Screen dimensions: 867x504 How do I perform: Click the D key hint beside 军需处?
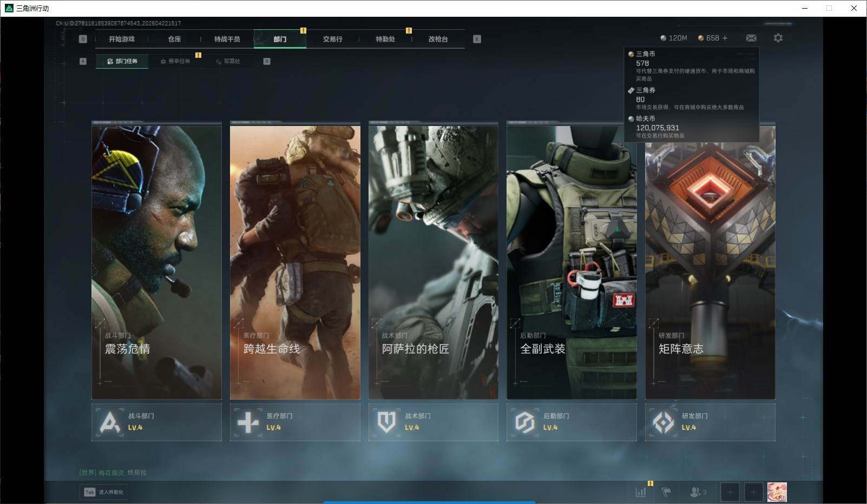(x=267, y=61)
